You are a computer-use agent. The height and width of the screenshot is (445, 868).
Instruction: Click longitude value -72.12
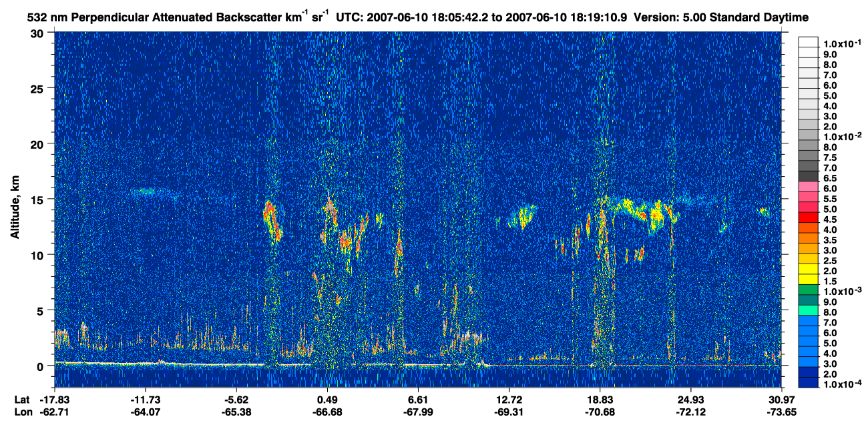691,412
